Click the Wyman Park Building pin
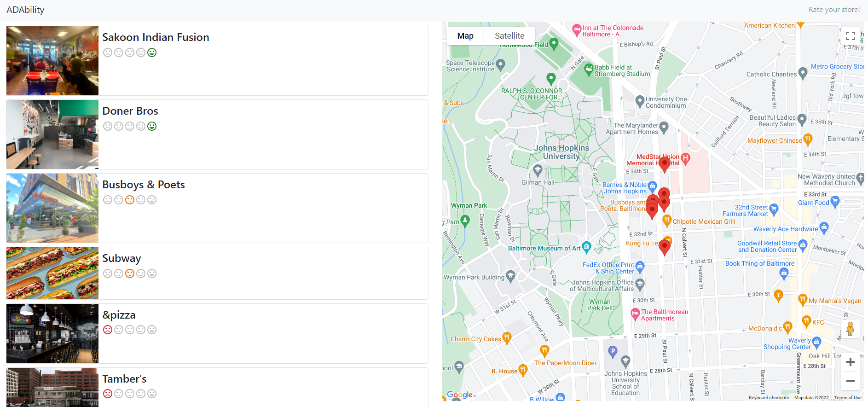This screenshot has width=868, height=407. [510, 276]
